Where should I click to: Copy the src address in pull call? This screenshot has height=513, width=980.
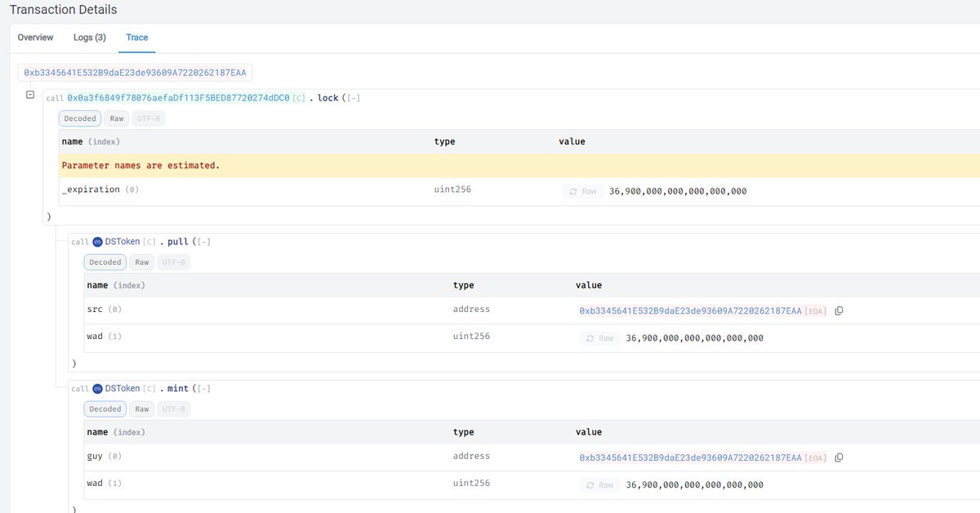[x=839, y=311]
